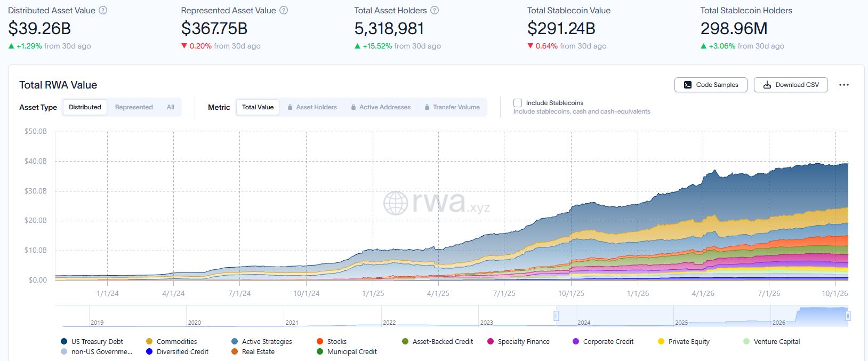Viewport: 868px width, 361px height.
Task: Click the lock icon on Transfer Volume metric
Action: [x=427, y=107]
